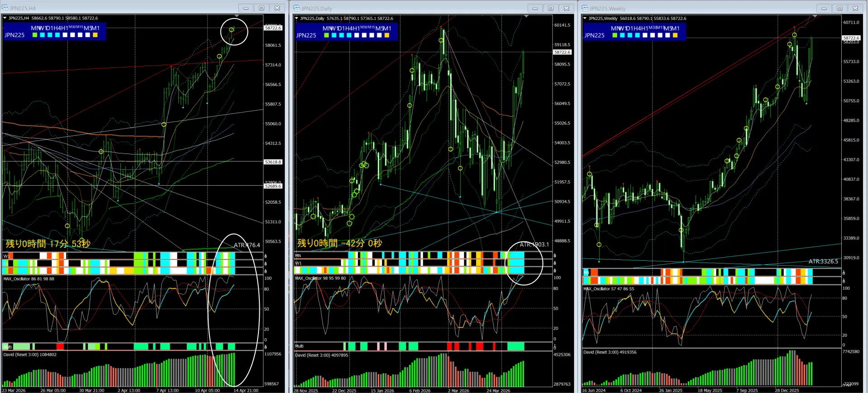
Task: Select the 58722.6 price label in Daily chart
Action: (562, 52)
